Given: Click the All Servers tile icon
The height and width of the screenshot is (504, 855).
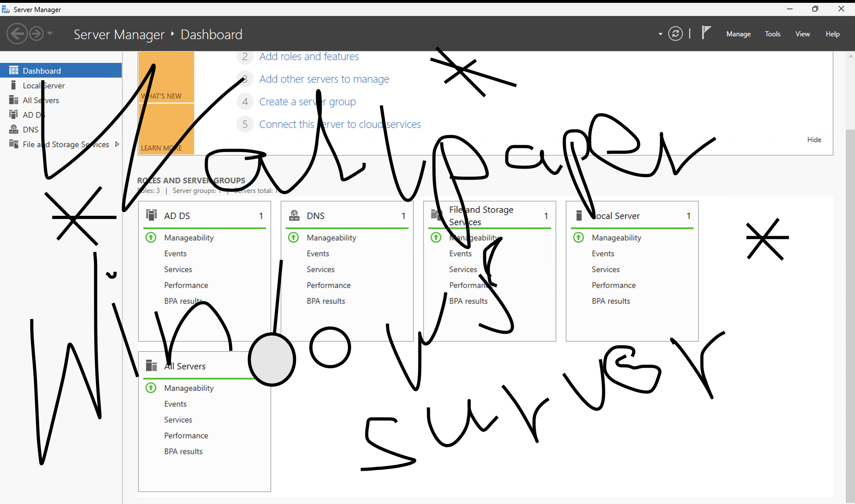Looking at the screenshot, I should click(x=151, y=366).
